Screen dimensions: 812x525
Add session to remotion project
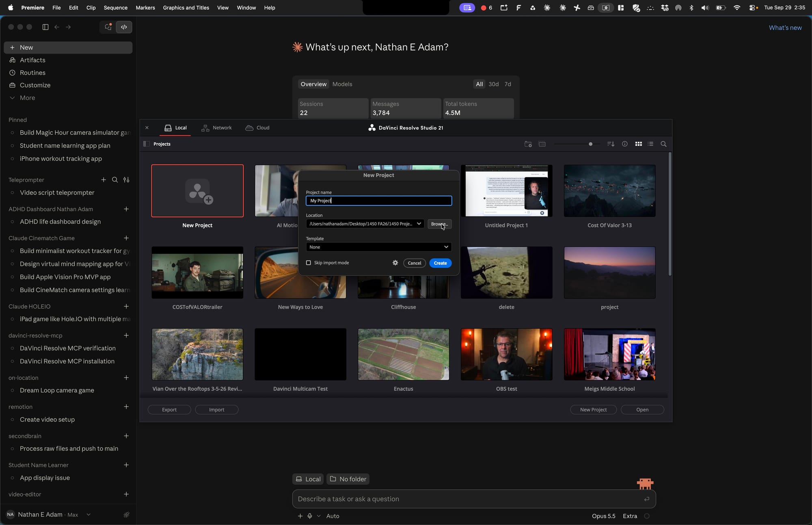pos(126,407)
